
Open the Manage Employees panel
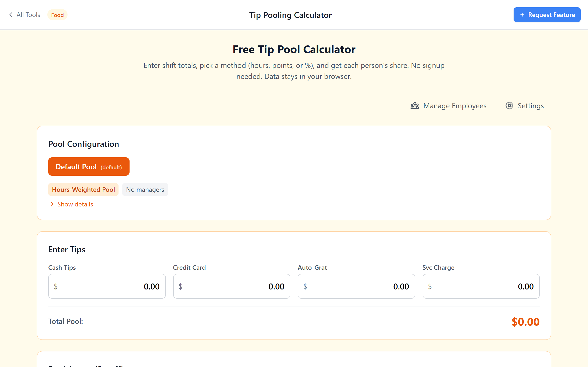coord(454,106)
